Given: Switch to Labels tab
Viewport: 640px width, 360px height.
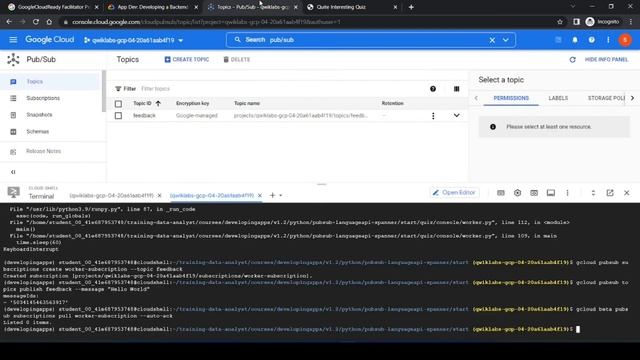Looking at the screenshot, I should tap(558, 98).
